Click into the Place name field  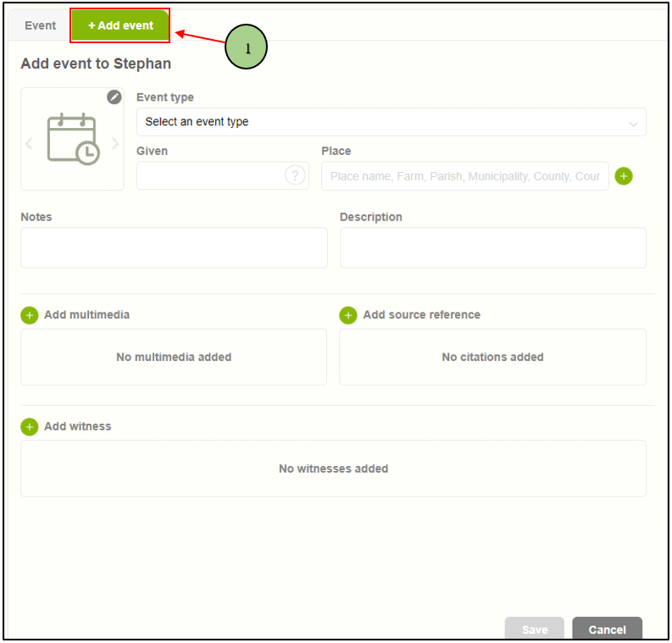tap(464, 176)
